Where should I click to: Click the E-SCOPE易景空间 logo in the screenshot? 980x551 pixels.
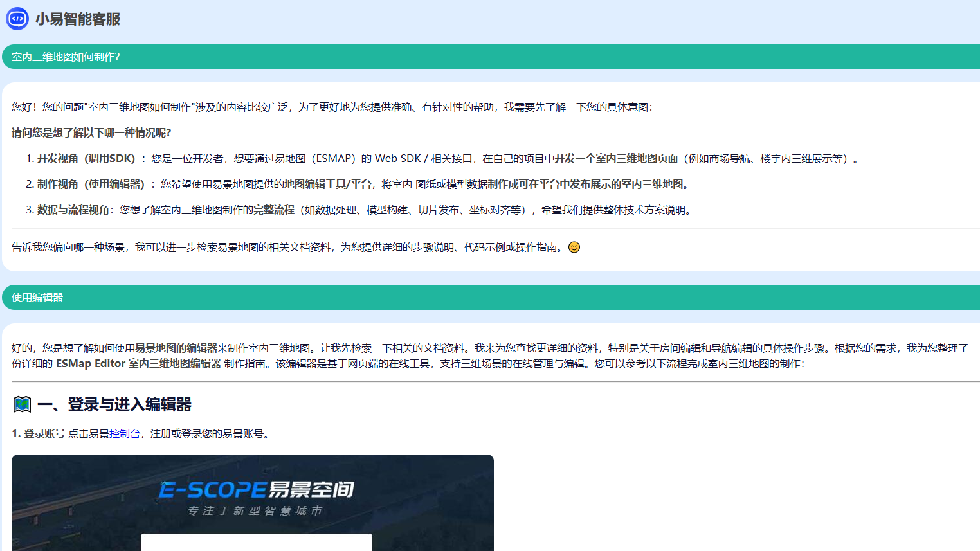257,490
